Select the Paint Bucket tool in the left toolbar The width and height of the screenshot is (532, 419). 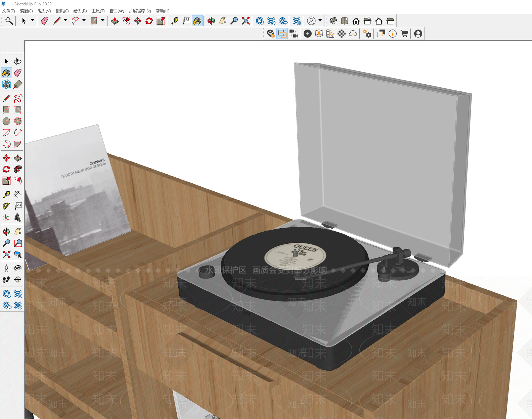[6, 73]
